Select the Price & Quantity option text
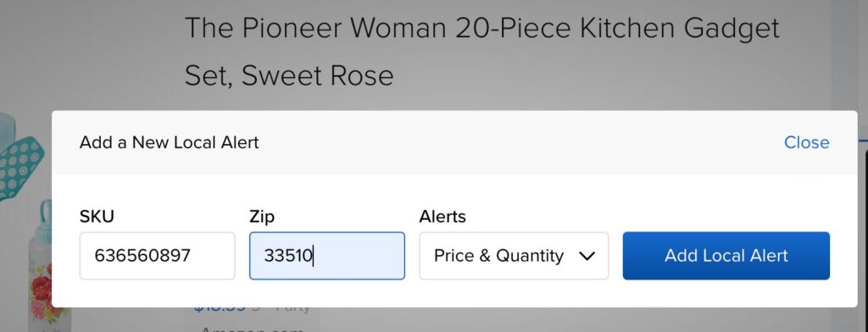 click(498, 256)
